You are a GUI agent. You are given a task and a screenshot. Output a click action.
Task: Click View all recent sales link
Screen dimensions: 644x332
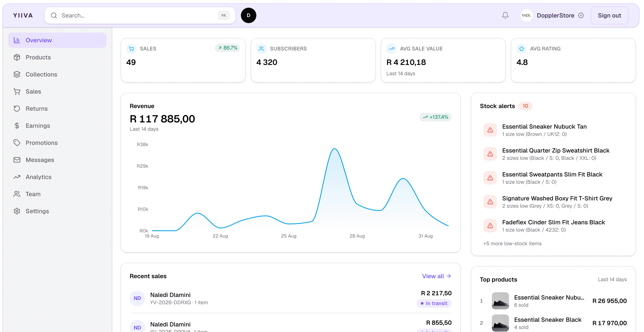pyautogui.click(x=436, y=276)
